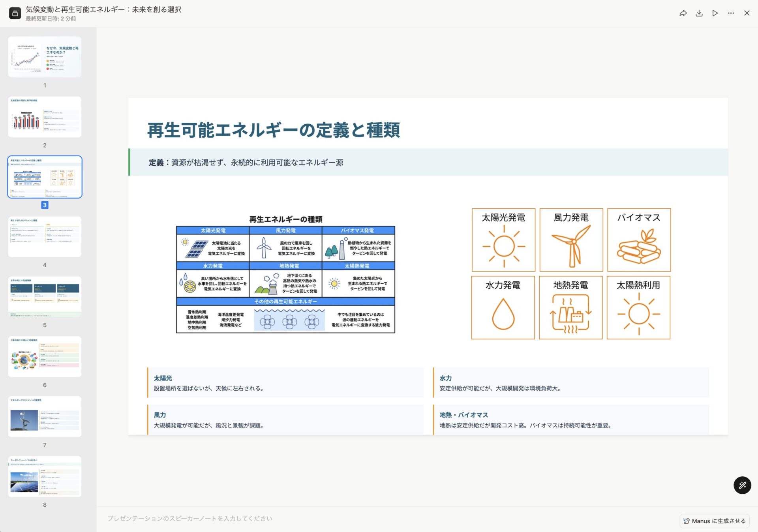Viewport: 758px width, 532px height.
Task: Select the 地熱発電 geothermal icon card
Action: pos(571,307)
